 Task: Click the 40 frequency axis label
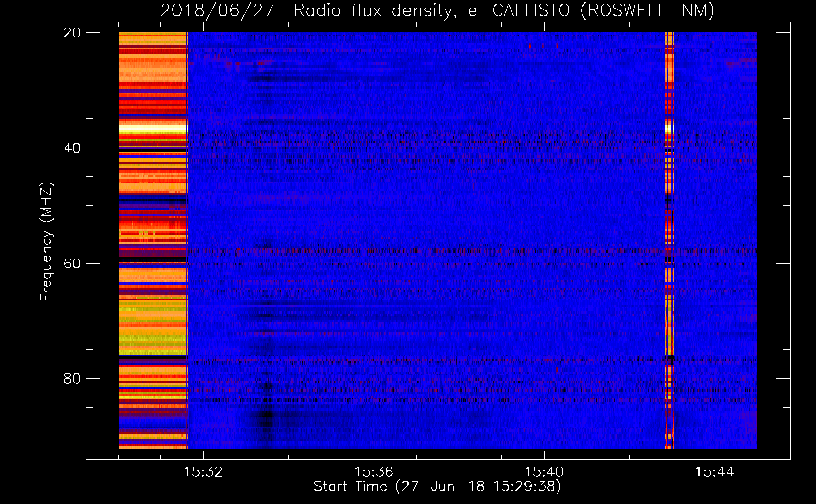point(72,148)
